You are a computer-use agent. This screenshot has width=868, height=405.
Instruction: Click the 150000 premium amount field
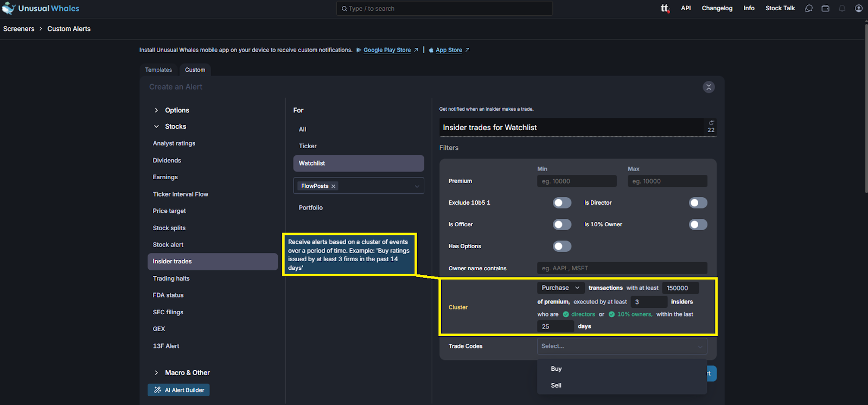[680, 288]
